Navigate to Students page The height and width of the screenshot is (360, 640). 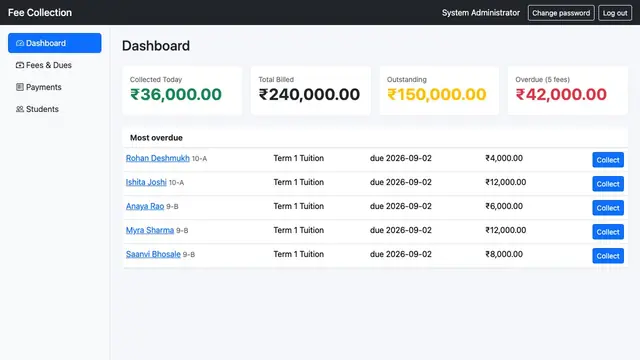(55, 109)
